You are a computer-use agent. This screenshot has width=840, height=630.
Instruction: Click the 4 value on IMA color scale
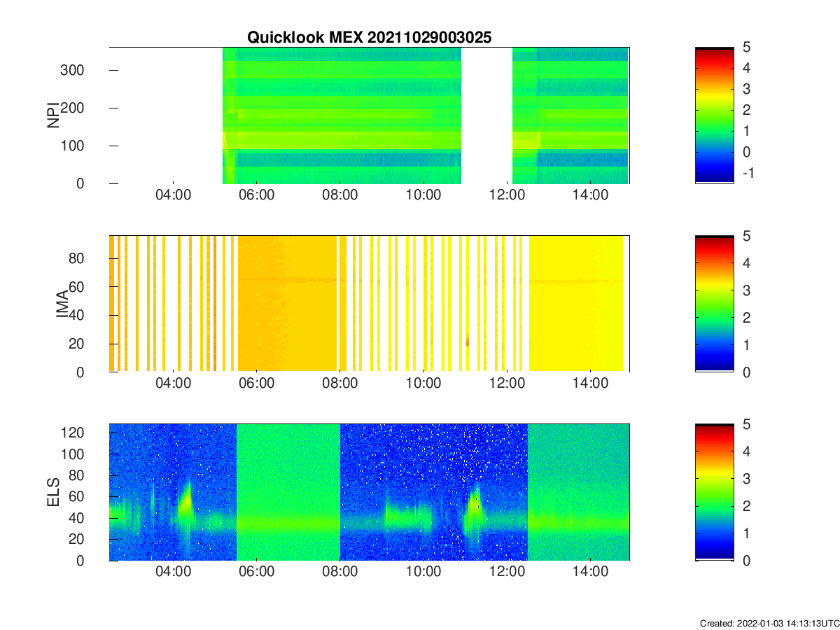click(747, 263)
